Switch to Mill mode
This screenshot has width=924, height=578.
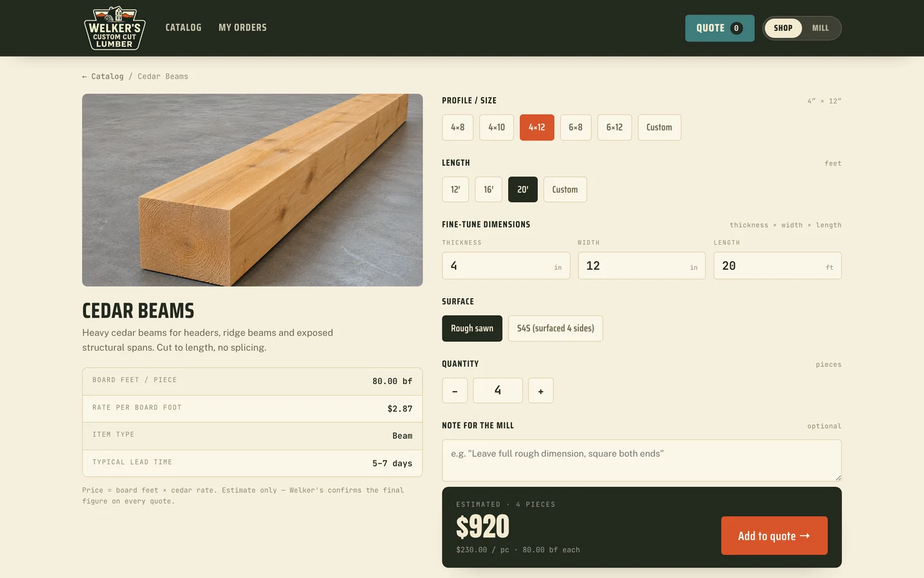click(x=820, y=28)
